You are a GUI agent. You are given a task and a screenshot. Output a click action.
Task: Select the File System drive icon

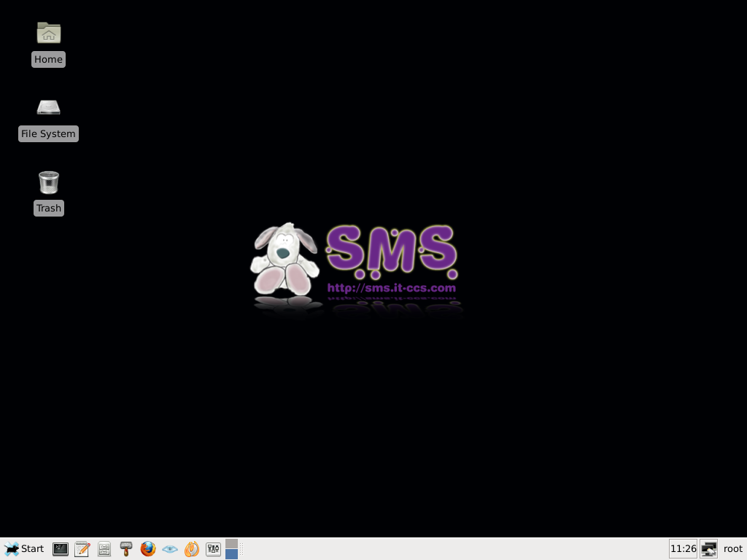[x=49, y=108]
